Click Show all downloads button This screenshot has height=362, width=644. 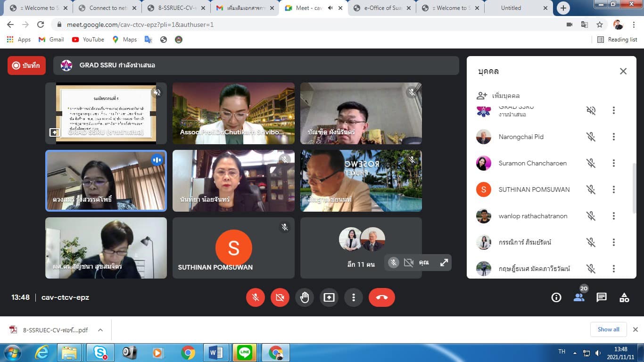608,329
